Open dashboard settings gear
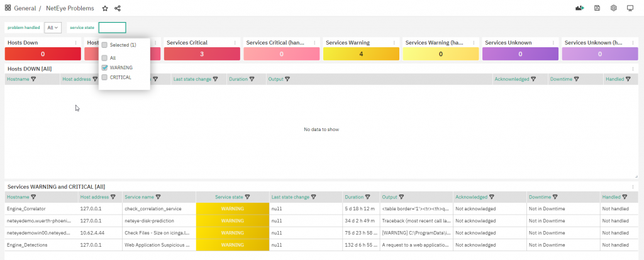The width and height of the screenshot is (644, 260). click(614, 8)
